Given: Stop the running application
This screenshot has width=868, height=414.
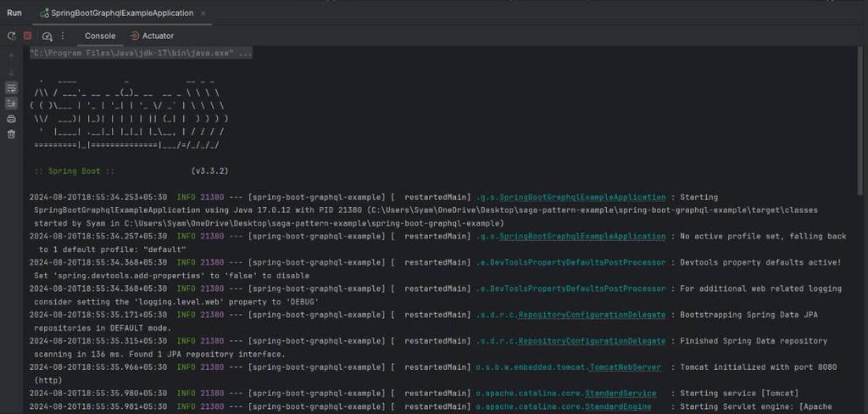Looking at the screenshot, I should pos(27,36).
